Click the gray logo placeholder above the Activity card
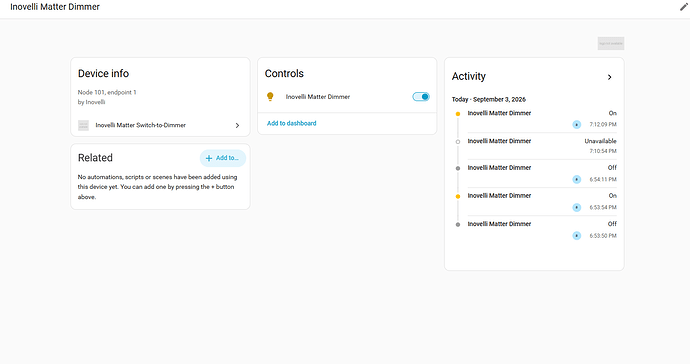690x364 pixels. tap(611, 43)
